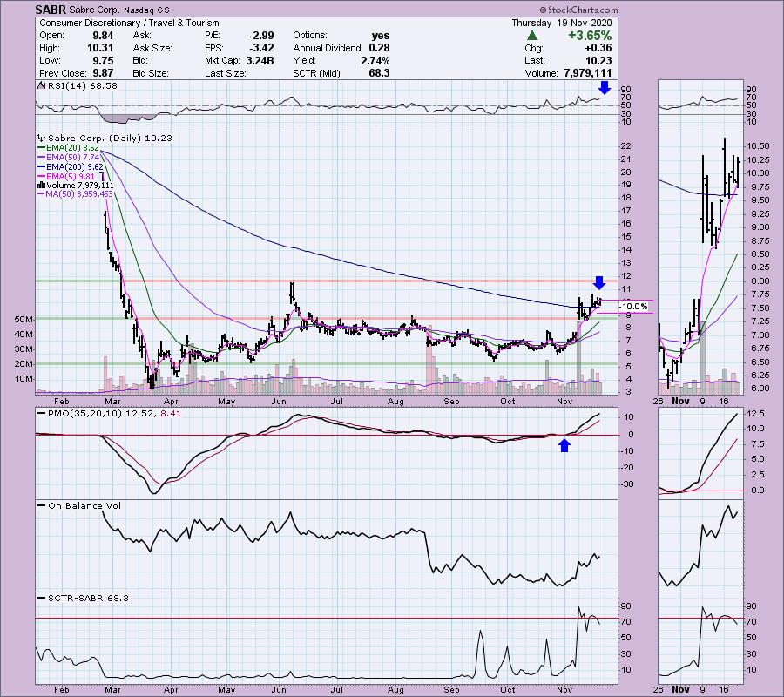Select the Prev Close value 9.87

point(103,73)
